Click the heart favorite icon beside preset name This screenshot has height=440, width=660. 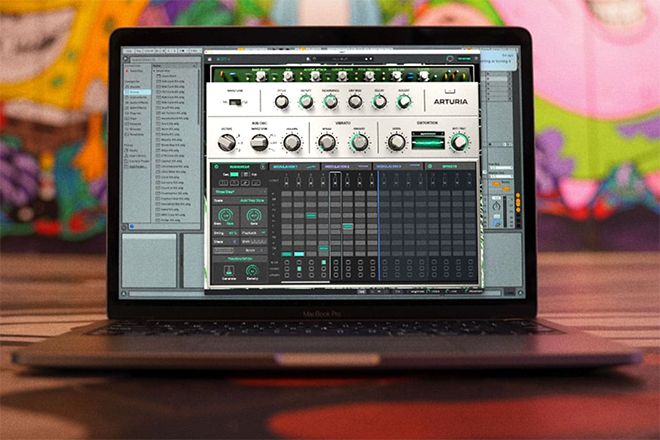314,59
